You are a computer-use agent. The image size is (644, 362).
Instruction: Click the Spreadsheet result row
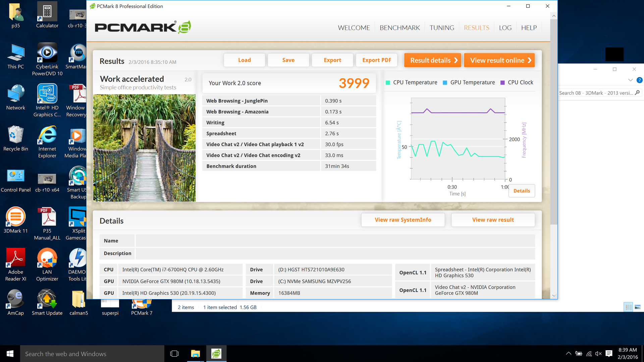(289, 133)
